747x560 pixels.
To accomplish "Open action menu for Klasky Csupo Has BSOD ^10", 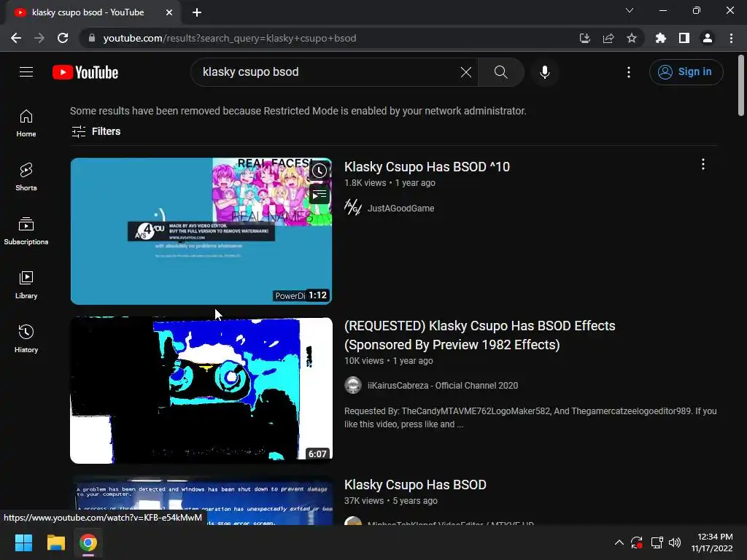I will pos(703,164).
